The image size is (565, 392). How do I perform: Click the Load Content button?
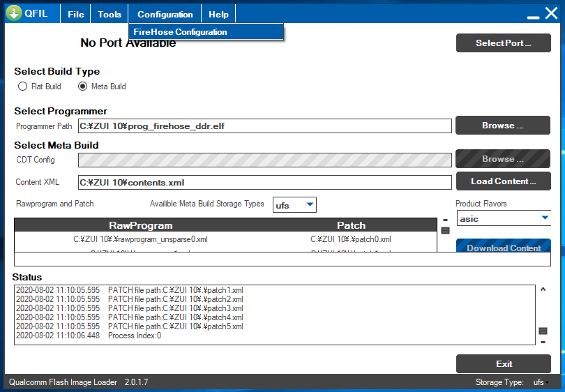(504, 181)
